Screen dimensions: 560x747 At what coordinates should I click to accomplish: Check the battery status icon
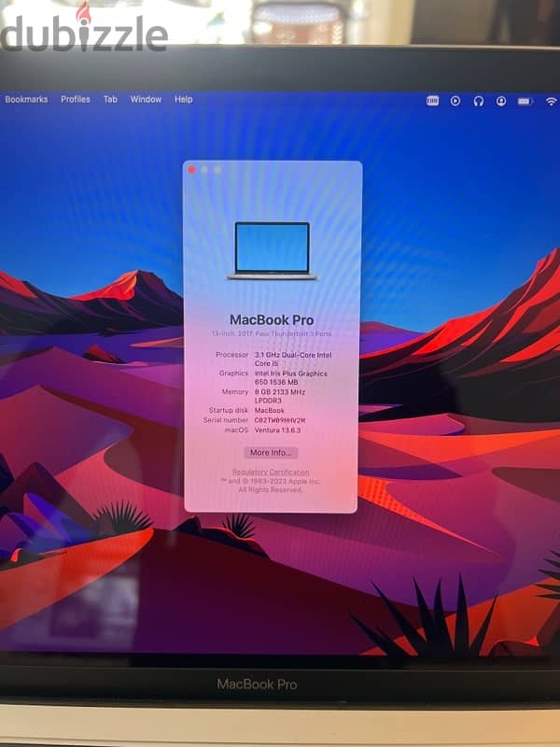tap(525, 101)
